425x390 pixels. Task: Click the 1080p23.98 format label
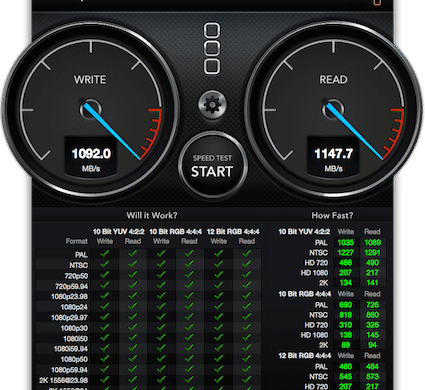[69, 297]
